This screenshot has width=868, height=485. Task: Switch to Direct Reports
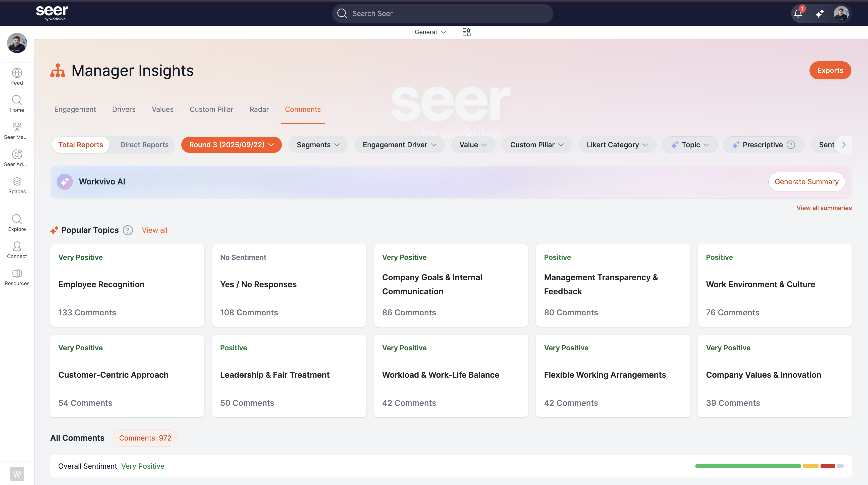(x=144, y=144)
